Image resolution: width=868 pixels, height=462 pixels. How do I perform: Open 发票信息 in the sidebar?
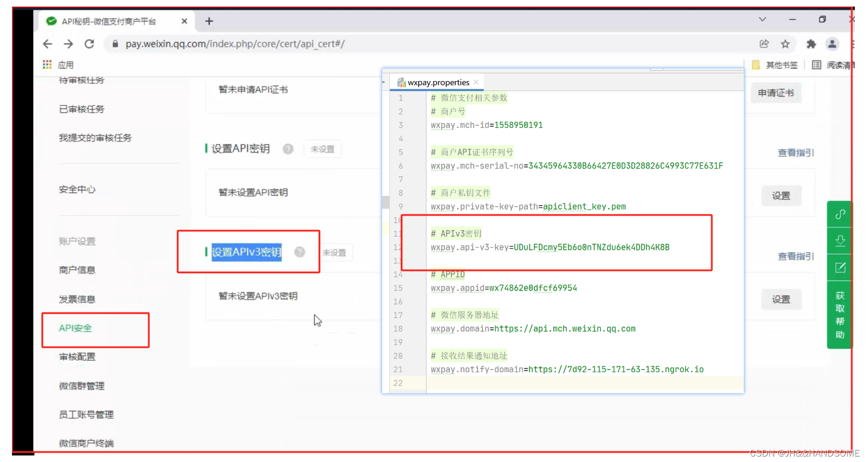point(77,299)
